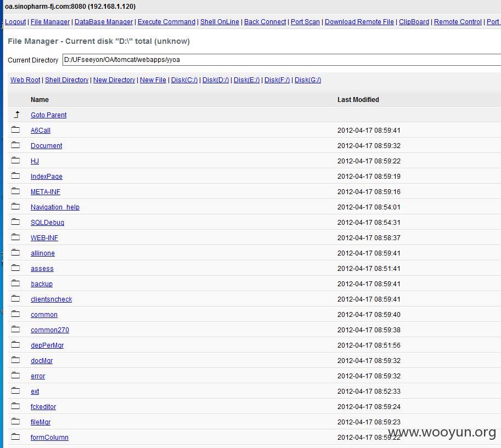The image size is (501, 448).
Task: Open Shell OnLine
Action: [x=219, y=22]
